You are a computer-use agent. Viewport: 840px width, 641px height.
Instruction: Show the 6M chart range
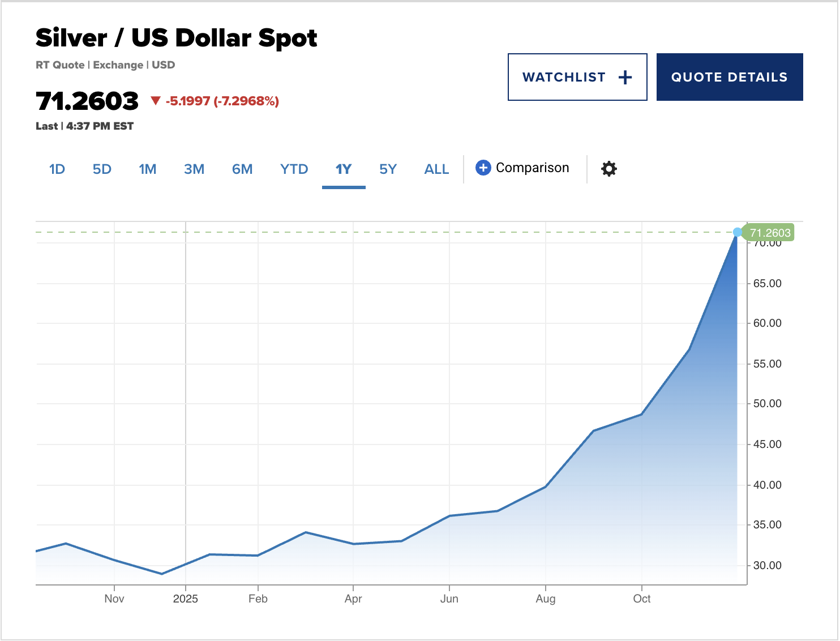click(x=242, y=169)
